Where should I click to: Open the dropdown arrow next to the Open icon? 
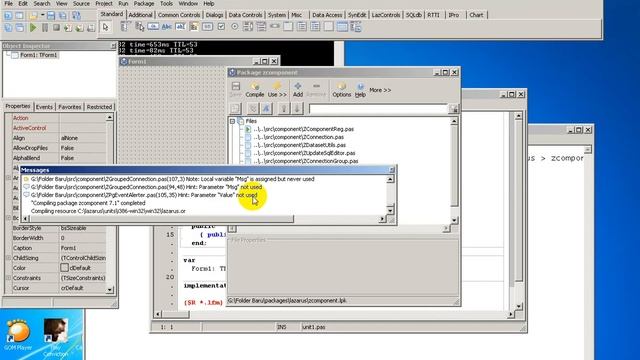coord(42,16)
